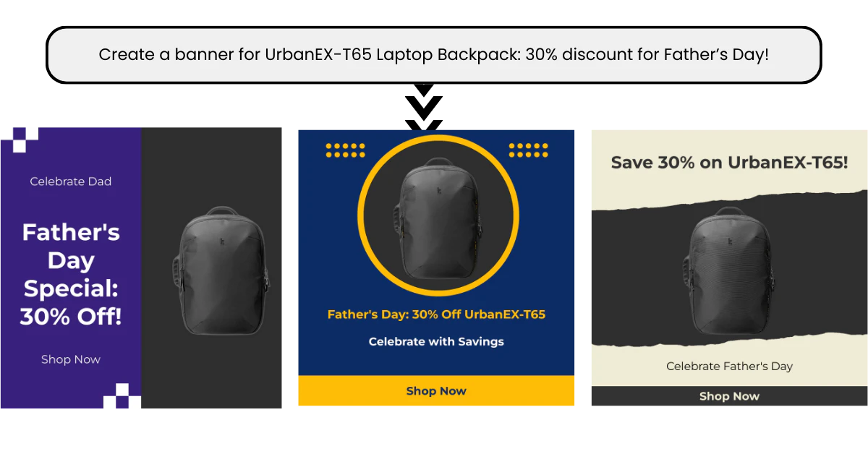Image resolution: width=868 pixels, height=454 pixels.
Task: Click the white checkered squares at top-left corner
Action: (x=20, y=140)
